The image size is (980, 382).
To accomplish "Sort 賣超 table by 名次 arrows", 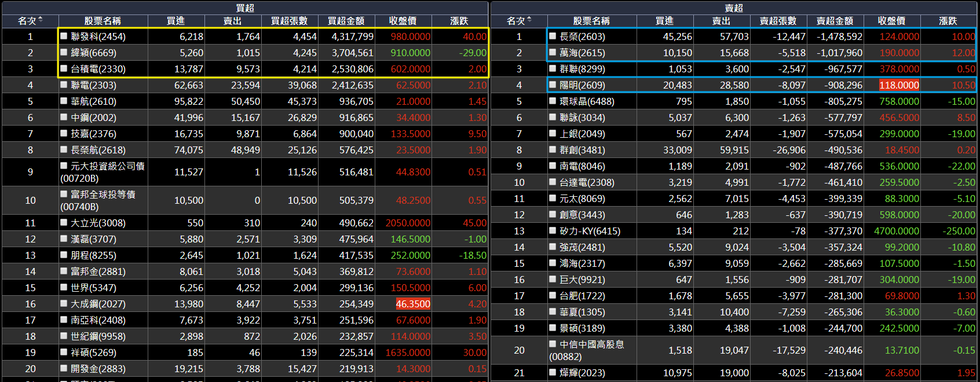I will [529, 20].
